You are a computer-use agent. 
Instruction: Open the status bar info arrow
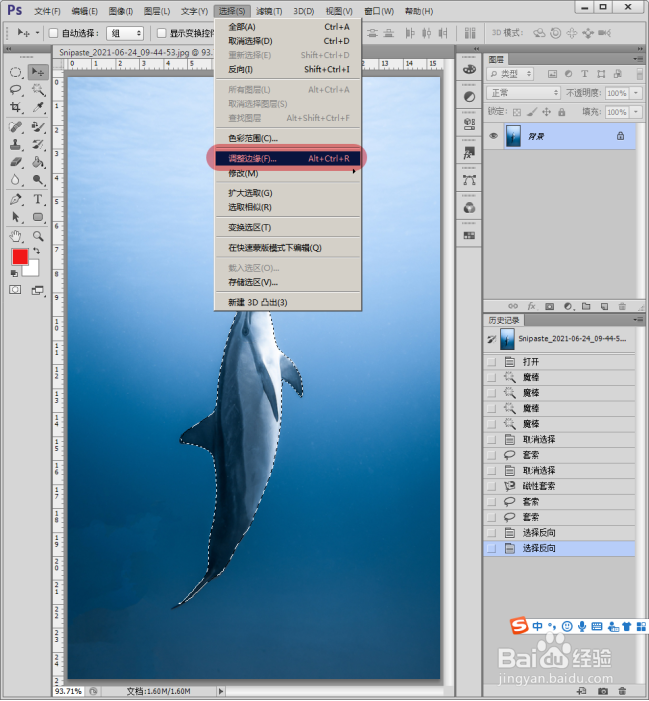click(221, 691)
